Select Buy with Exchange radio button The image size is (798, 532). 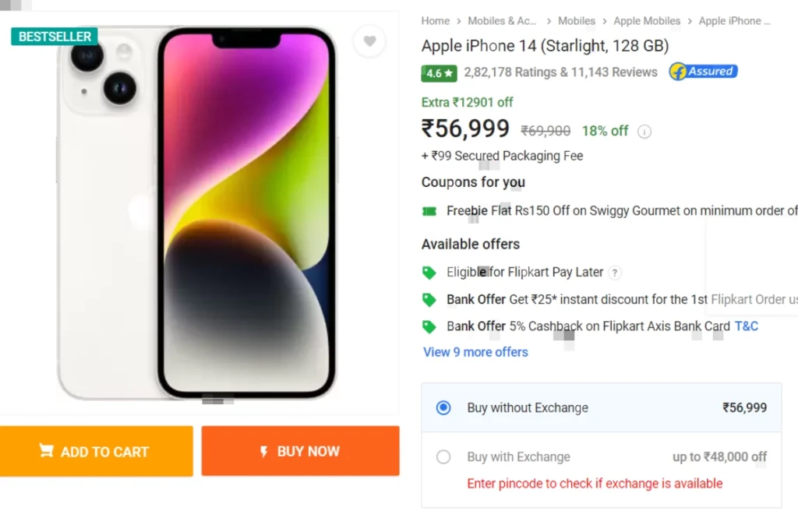[x=443, y=456]
